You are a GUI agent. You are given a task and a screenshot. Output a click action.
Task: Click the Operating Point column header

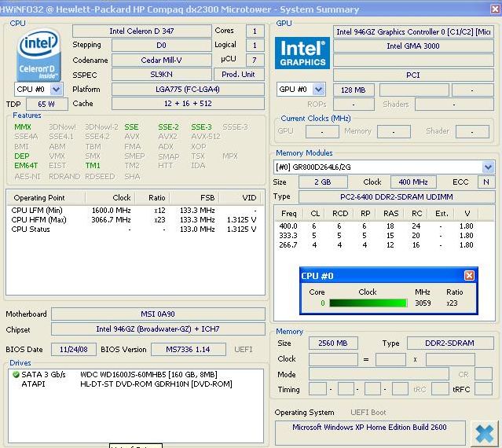pos(46,198)
